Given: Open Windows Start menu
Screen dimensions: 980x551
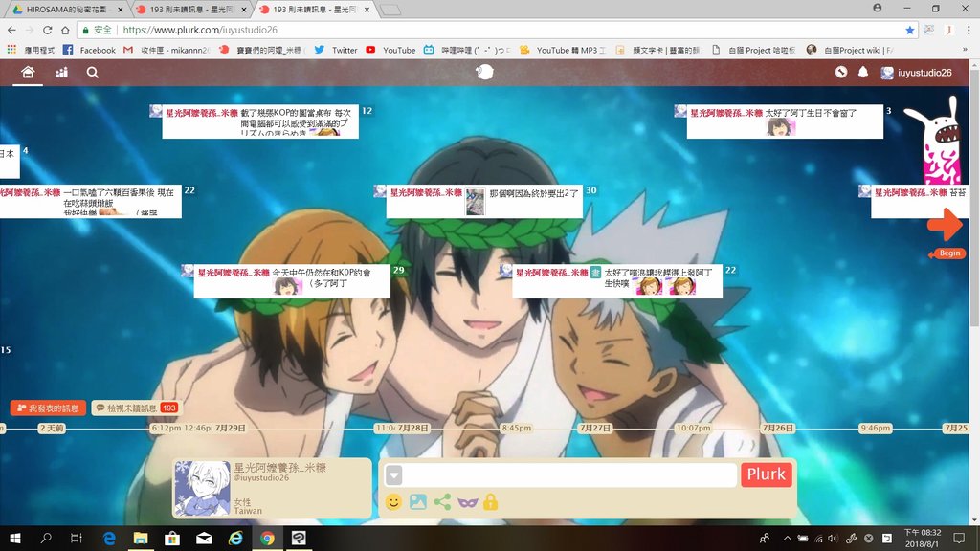Looking at the screenshot, I should pyautogui.click(x=15, y=538).
